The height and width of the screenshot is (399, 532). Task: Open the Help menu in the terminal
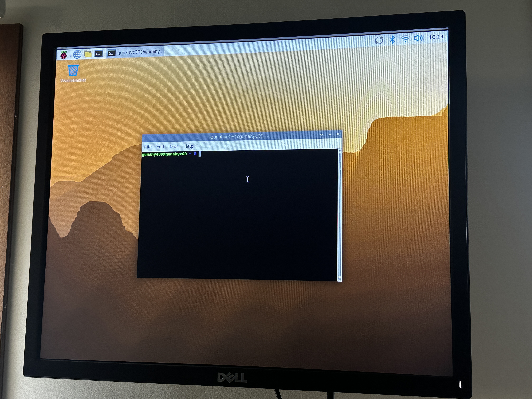click(189, 146)
